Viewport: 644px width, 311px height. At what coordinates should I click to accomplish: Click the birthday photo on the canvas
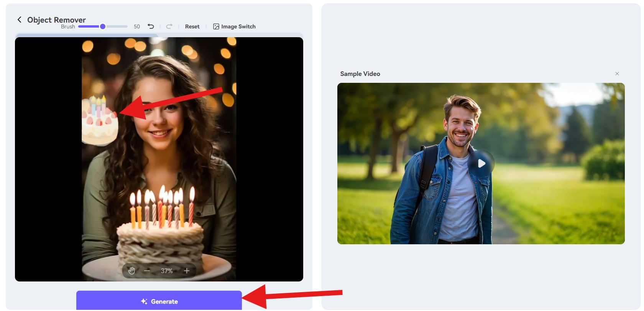pyautogui.click(x=159, y=159)
